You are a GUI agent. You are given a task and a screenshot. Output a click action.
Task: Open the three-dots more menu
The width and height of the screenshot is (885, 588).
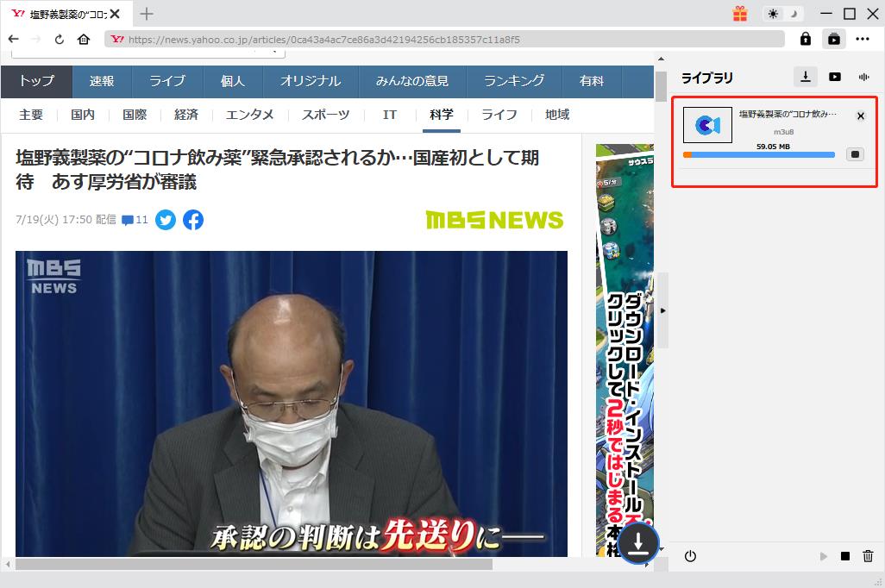[x=863, y=39]
